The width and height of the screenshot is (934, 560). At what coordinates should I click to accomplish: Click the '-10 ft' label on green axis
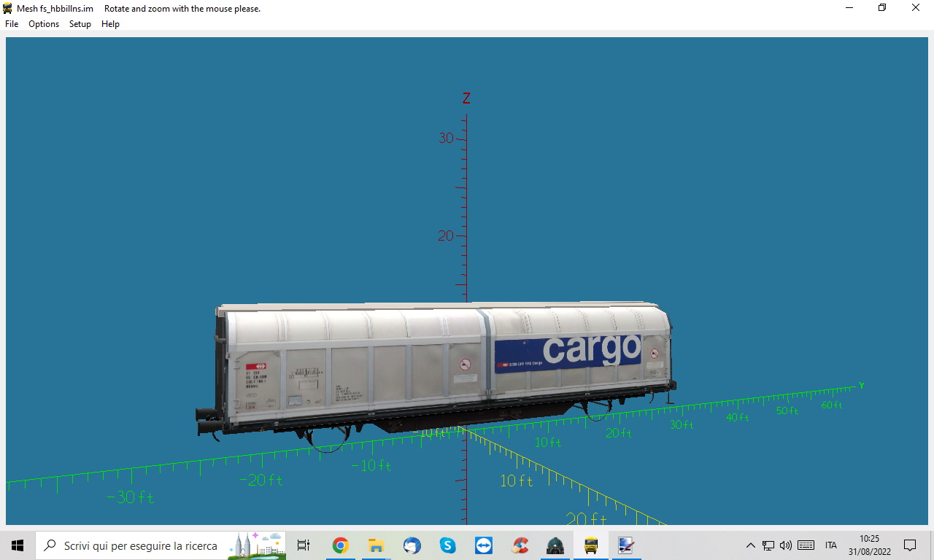pyautogui.click(x=371, y=465)
